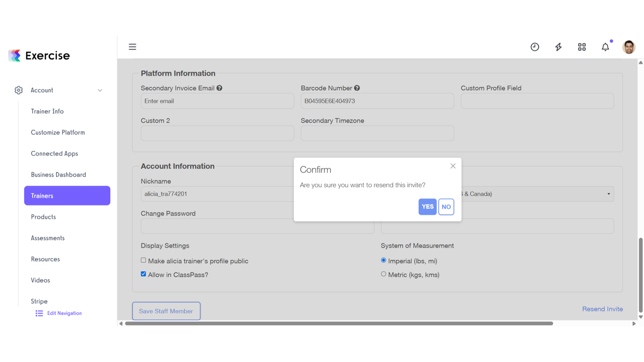644x362 pixels.
Task: Click the Account gear icon
Action: click(x=18, y=90)
